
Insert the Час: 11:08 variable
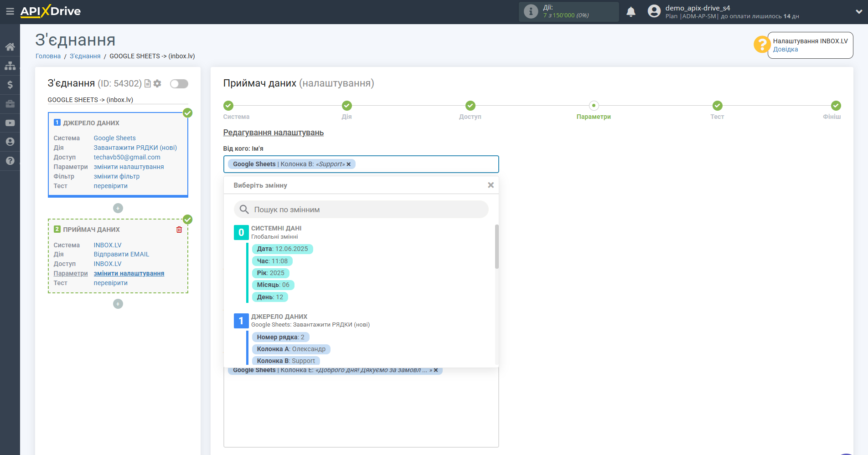pyautogui.click(x=272, y=261)
